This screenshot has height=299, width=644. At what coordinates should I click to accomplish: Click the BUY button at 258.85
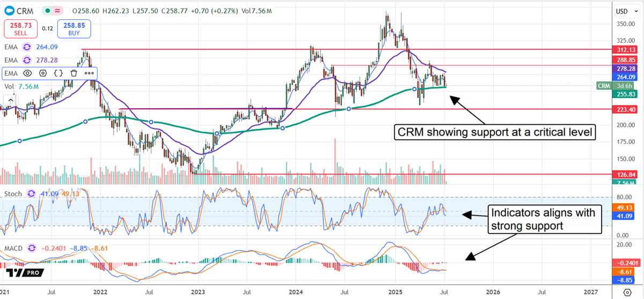[76, 29]
